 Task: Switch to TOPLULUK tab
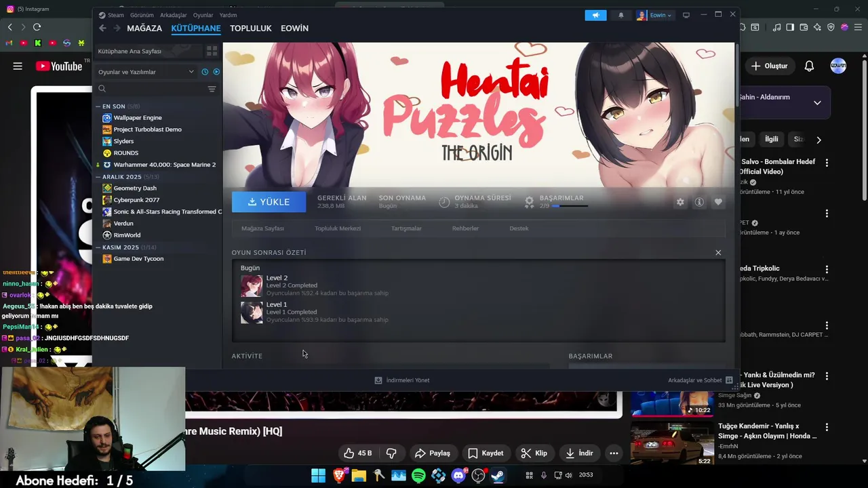click(x=251, y=28)
